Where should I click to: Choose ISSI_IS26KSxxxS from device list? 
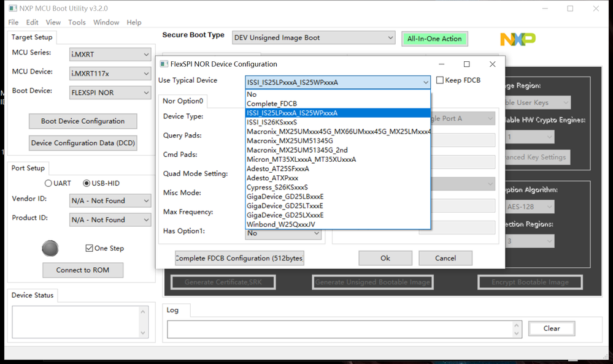[337, 122]
